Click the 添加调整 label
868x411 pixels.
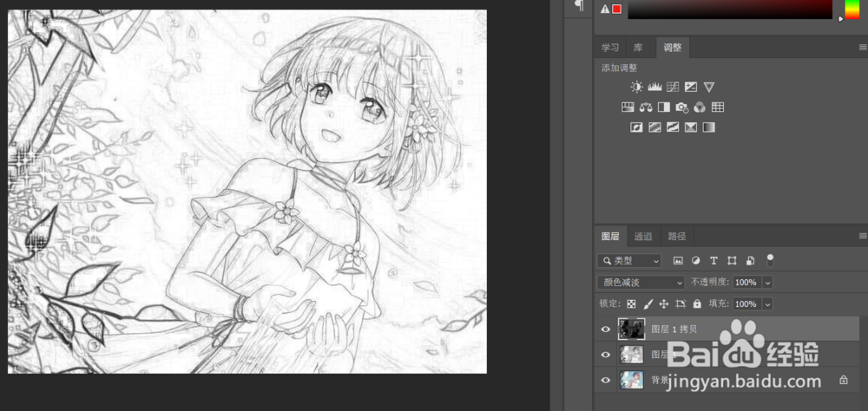pos(620,68)
